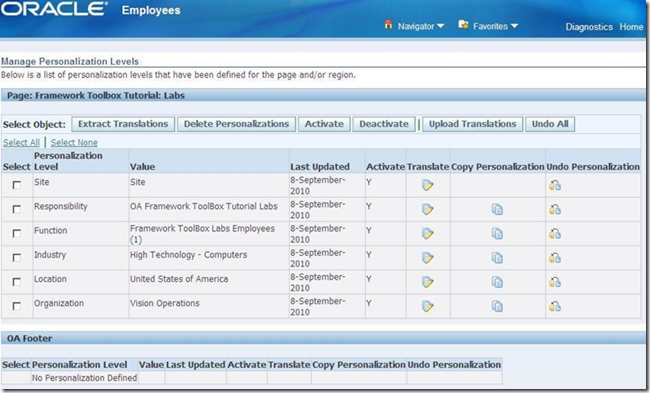Select the Organization level checkbox
Image resolution: width=650 pixels, height=393 pixels.
17,306
